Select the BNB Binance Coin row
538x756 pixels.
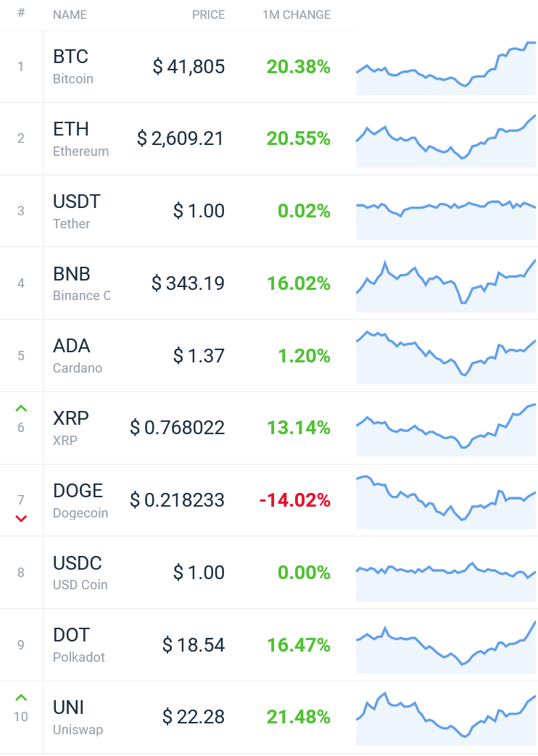tap(269, 283)
